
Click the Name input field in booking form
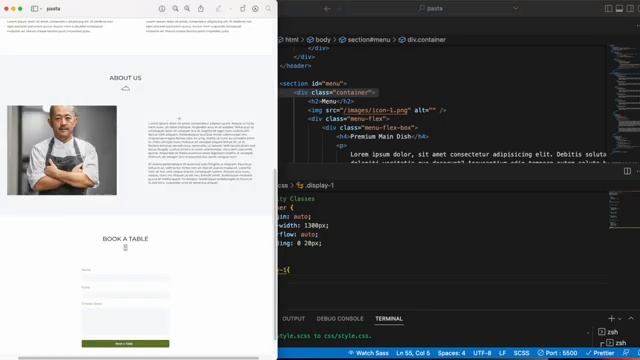click(125, 277)
